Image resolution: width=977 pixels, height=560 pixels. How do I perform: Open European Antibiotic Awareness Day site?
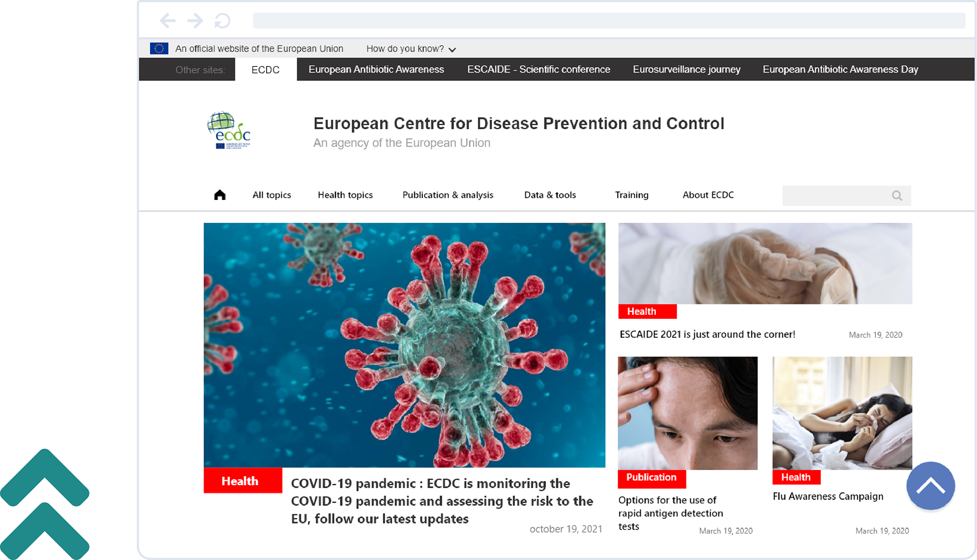840,70
